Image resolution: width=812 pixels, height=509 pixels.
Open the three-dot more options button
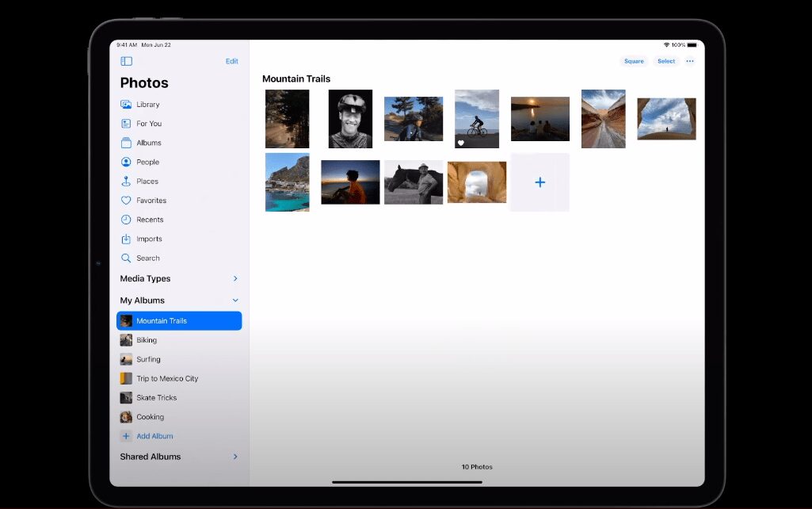690,61
